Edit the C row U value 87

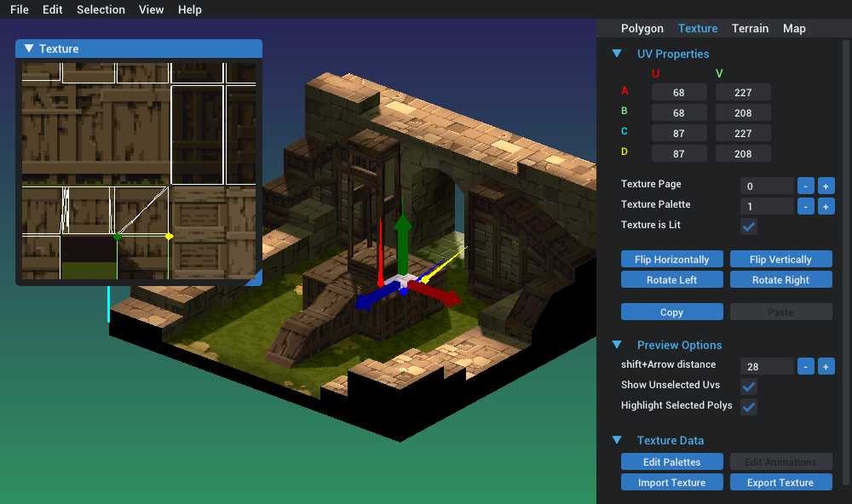(x=679, y=133)
